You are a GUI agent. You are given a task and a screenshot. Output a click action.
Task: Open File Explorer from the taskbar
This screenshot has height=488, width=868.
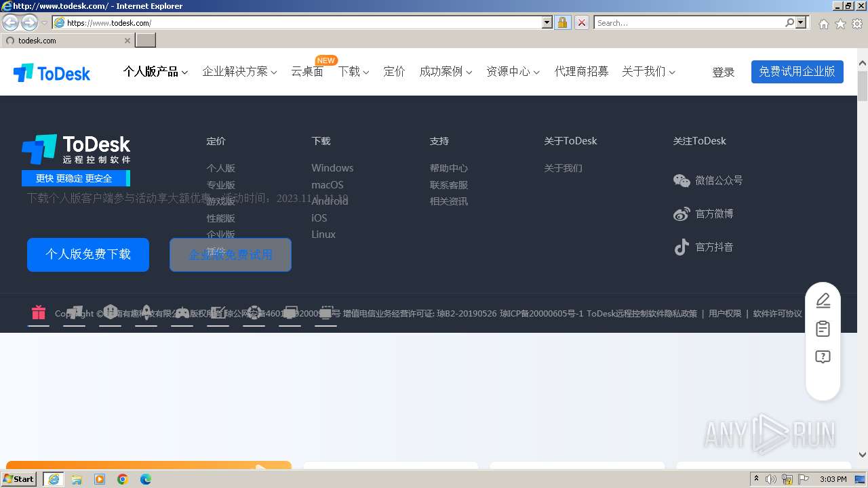[x=77, y=479]
